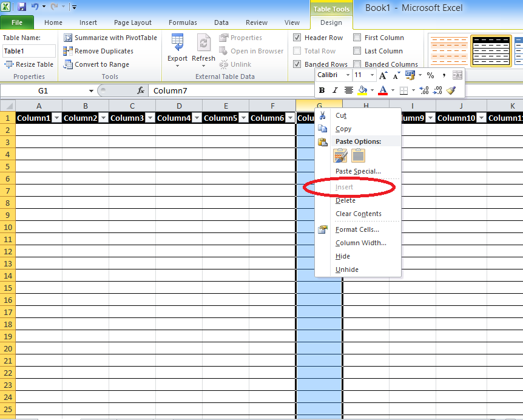This screenshot has height=420, width=523.
Task: Click the Keep Source Formatting paste icon
Action: point(340,155)
